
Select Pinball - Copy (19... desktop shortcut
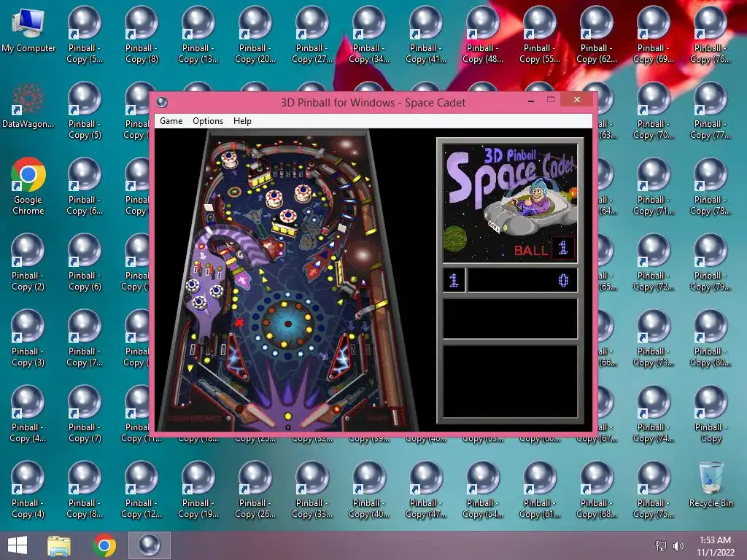(198, 490)
